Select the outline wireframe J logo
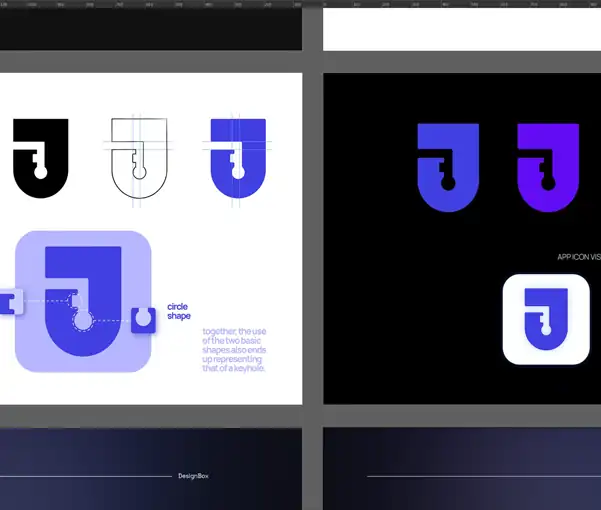 139,158
